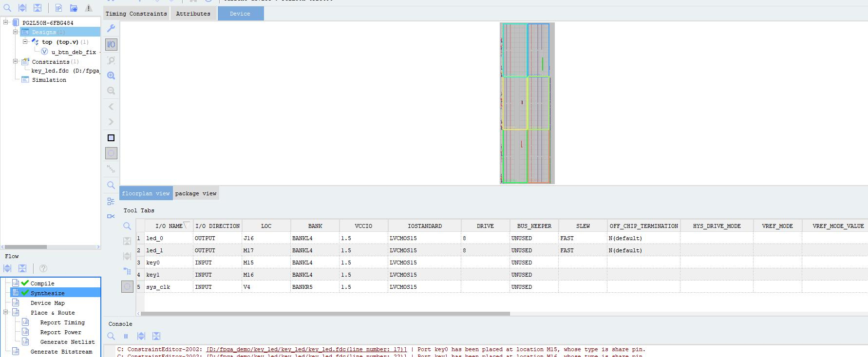
Task: Click the add folder icon in navigator toolbar
Action: [74, 8]
